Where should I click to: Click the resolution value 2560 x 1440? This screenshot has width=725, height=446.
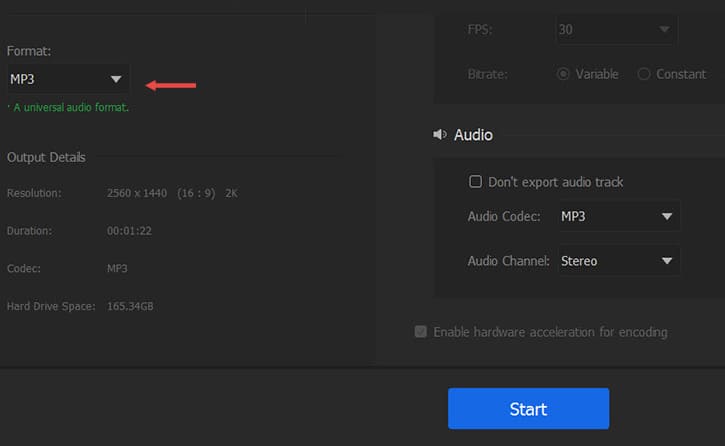pos(137,193)
